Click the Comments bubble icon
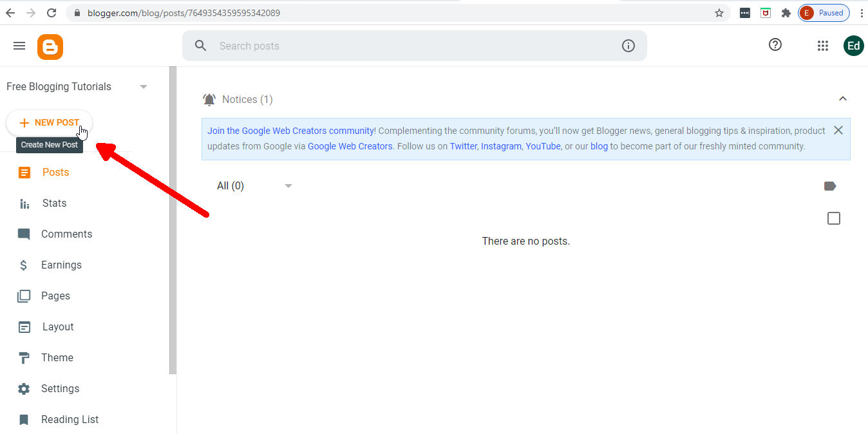 (x=24, y=234)
